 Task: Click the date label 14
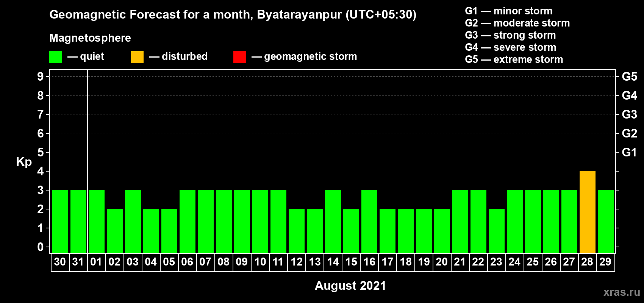333,262
